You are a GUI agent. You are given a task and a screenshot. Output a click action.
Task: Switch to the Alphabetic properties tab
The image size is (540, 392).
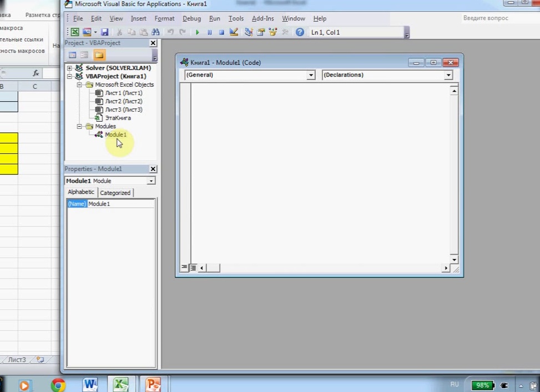tap(81, 192)
